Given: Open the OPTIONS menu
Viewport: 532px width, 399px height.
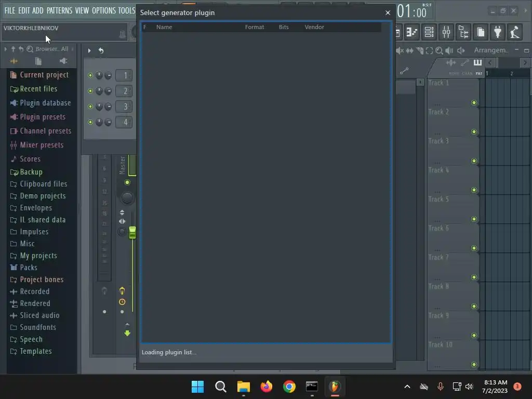Looking at the screenshot, I should (104, 10).
